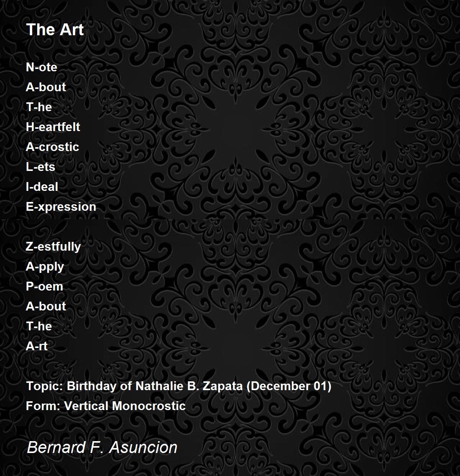Click the first 'T-he' line
Screen dimensions: 460x476
(x=39, y=107)
